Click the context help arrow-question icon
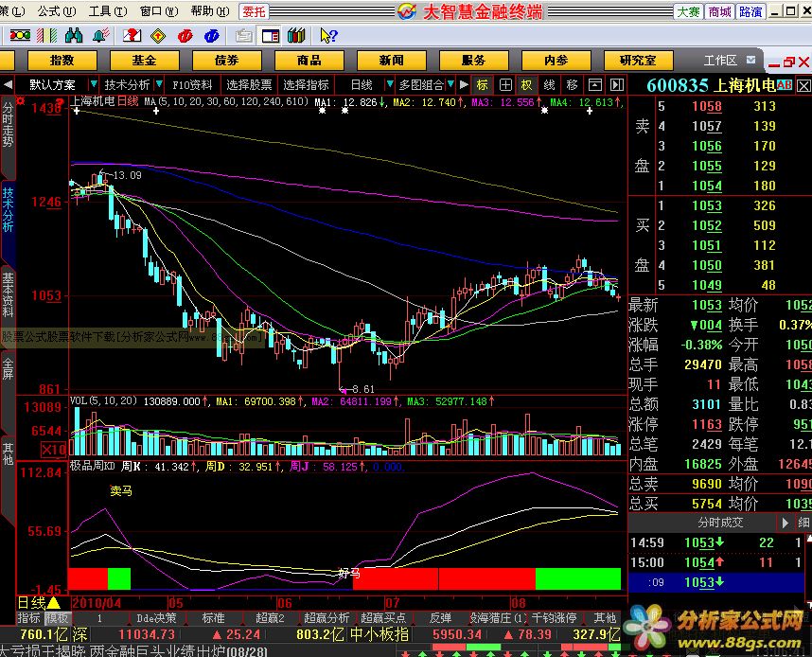This screenshot has width=812, height=657. pyautogui.click(x=328, y=35)
